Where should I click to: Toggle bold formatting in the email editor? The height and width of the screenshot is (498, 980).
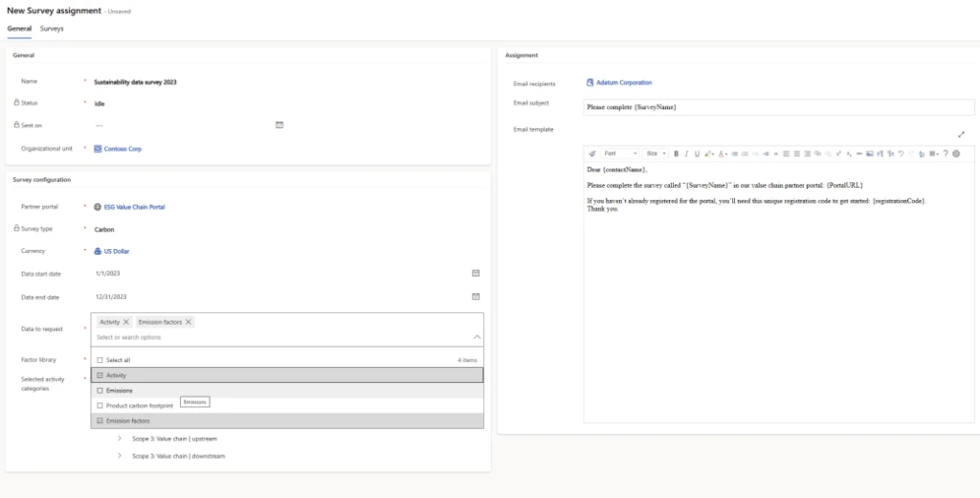(676, 153)
